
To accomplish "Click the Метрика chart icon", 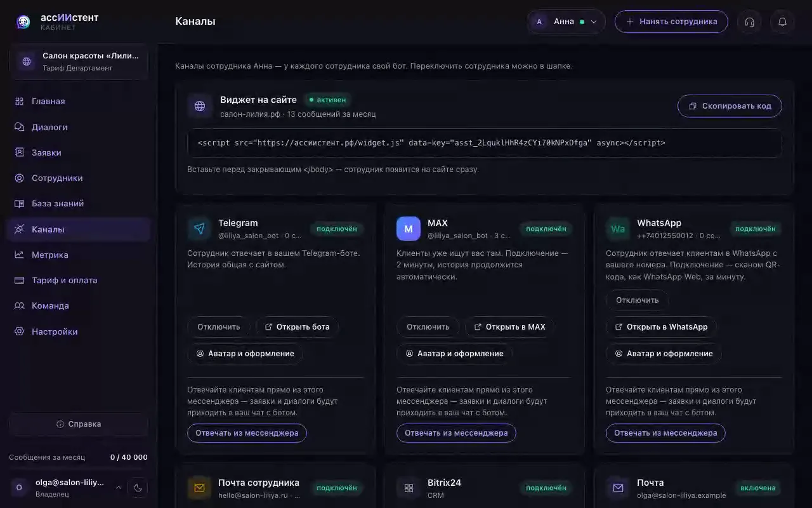I will (x=19, y=255).
